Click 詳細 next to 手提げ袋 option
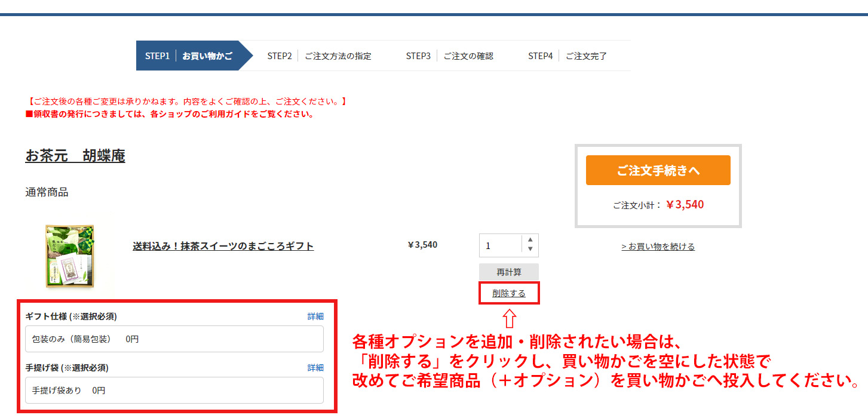 click(315, 368)
